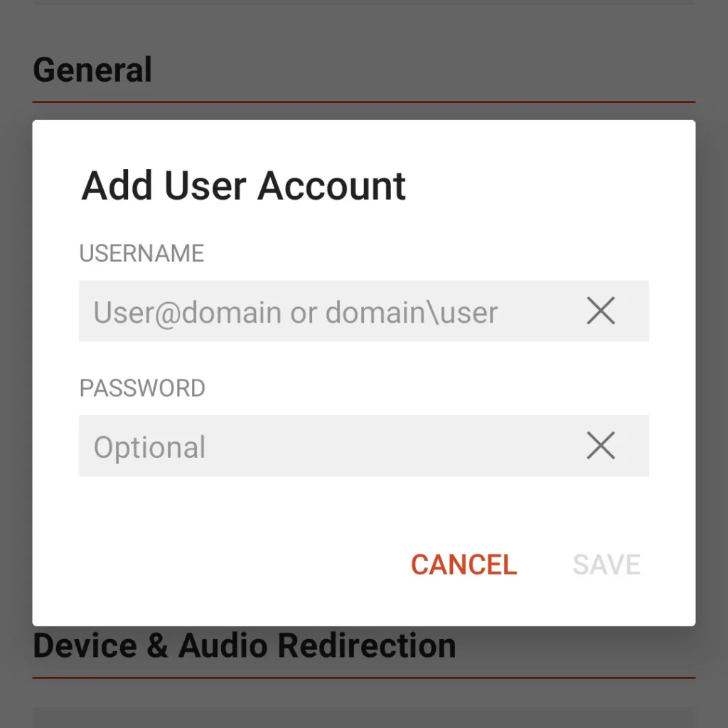Screen dimensions: 728x728
Task: Tap the dimmed panel below Device & Audio Redirection
Action: (363, 717)
